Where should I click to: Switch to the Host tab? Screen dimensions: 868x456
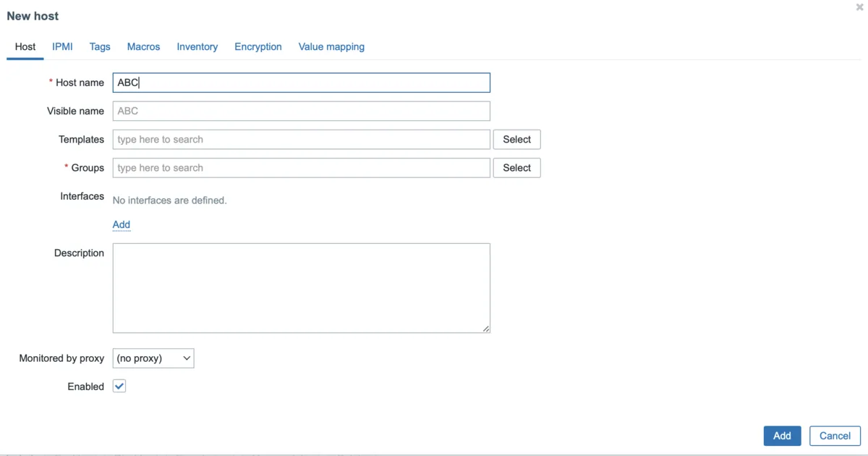[x=25, y=47]
